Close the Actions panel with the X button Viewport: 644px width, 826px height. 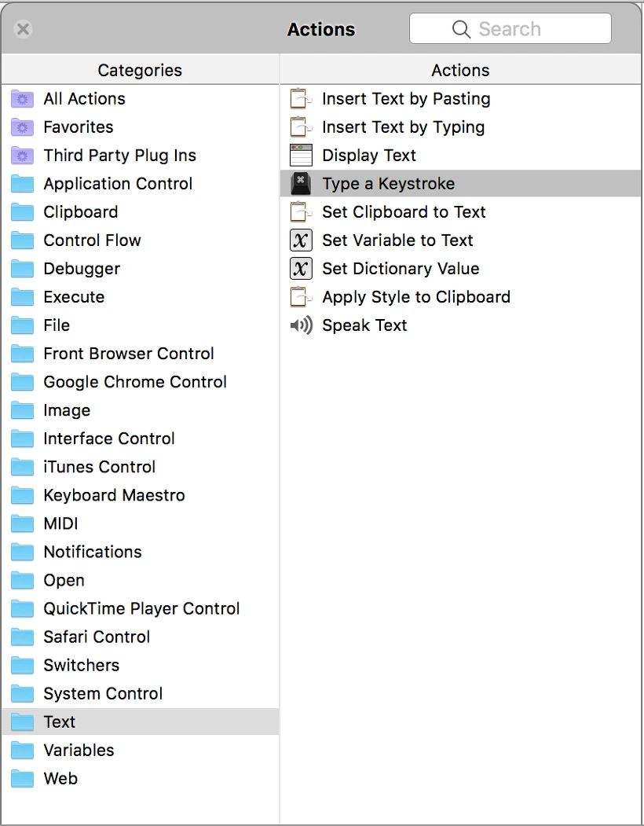point(24,29)
